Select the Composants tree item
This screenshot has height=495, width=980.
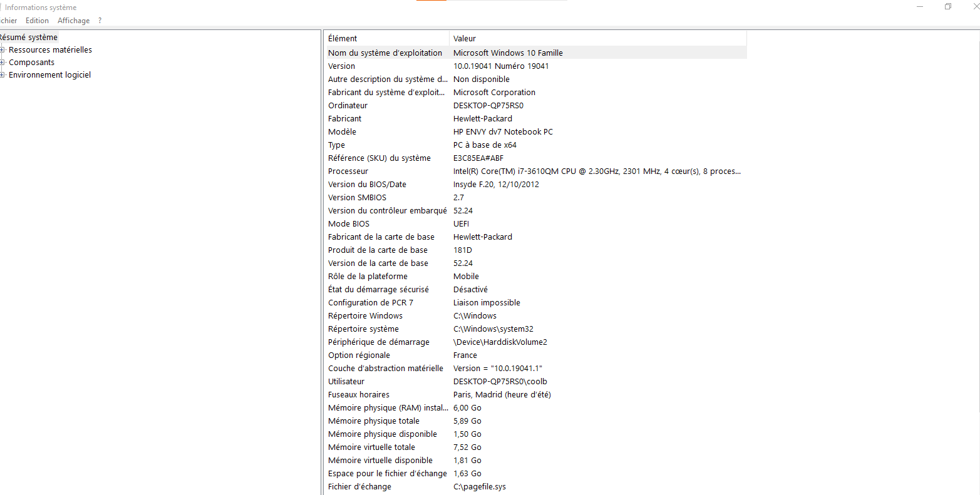point(31,63)
